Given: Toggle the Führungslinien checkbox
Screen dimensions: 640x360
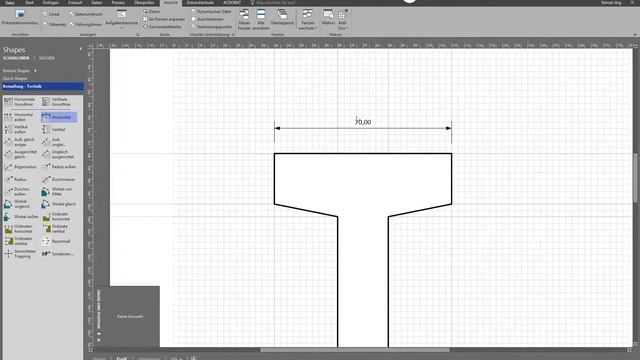Looking at the screenshot, I should (71, 24).
